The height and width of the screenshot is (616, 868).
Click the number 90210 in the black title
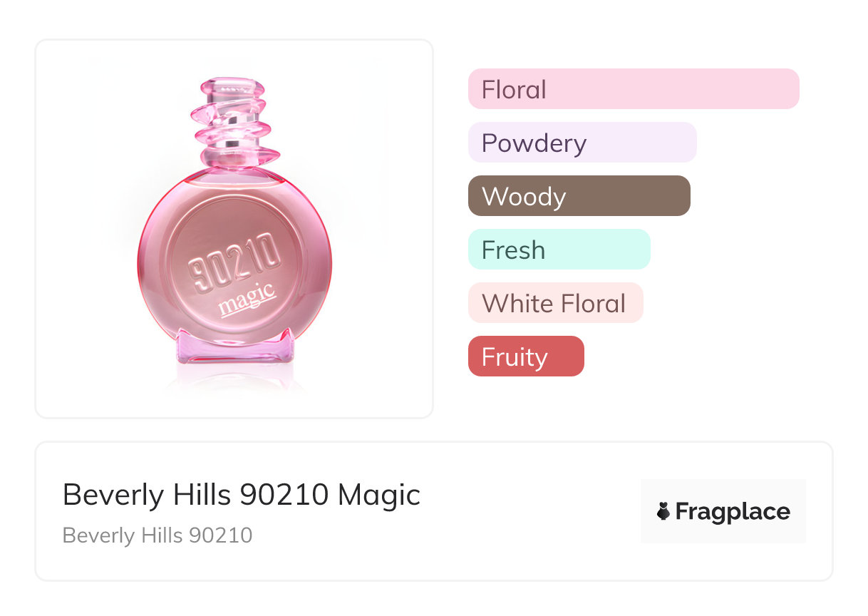click(x=284, y=494)
